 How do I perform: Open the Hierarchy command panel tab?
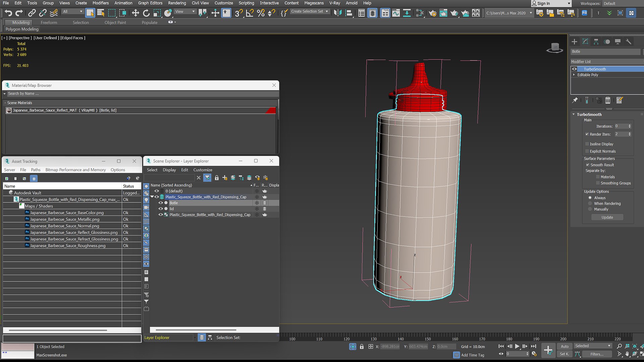click(x=596, y=42)
